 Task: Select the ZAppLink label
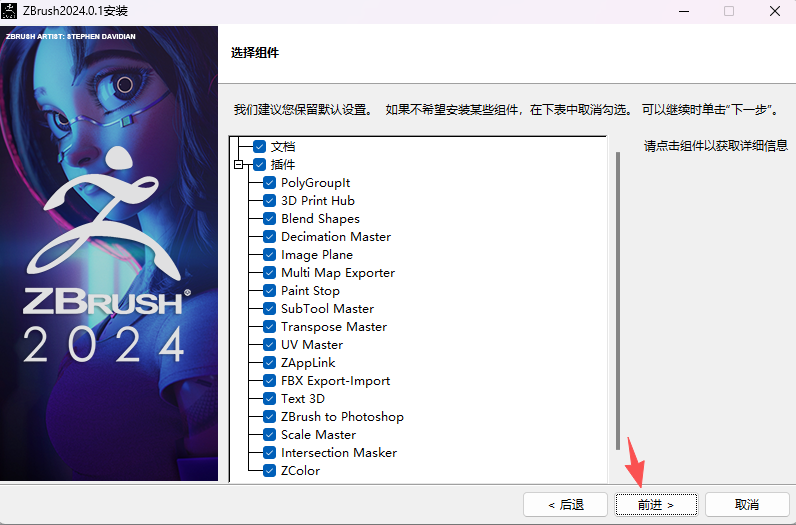(308, 363)
